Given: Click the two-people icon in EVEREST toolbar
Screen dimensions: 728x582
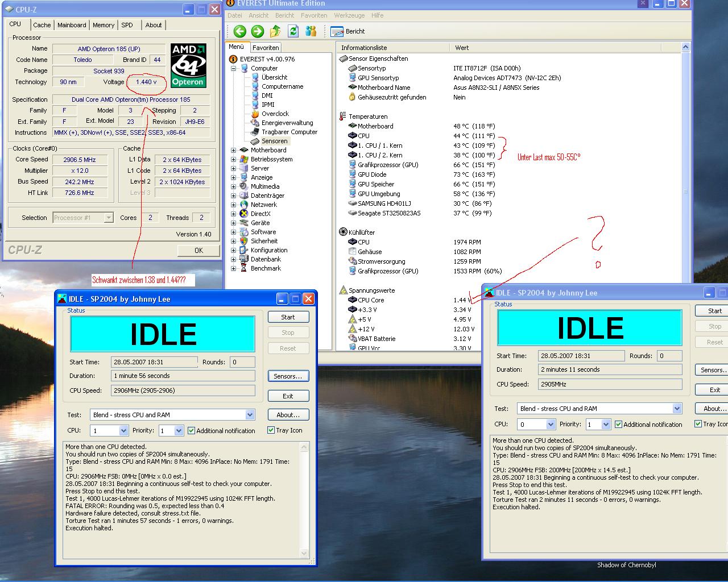Looking at the screenshot, I should [311, 31].
